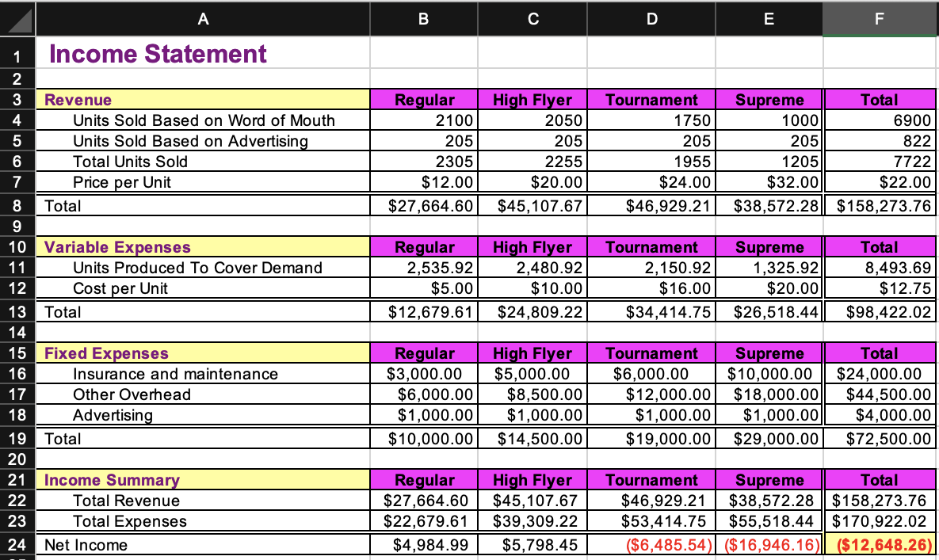This screenshot has width=939, height=560.
Task: Select cell with value 822
Action: coord(879,141)
